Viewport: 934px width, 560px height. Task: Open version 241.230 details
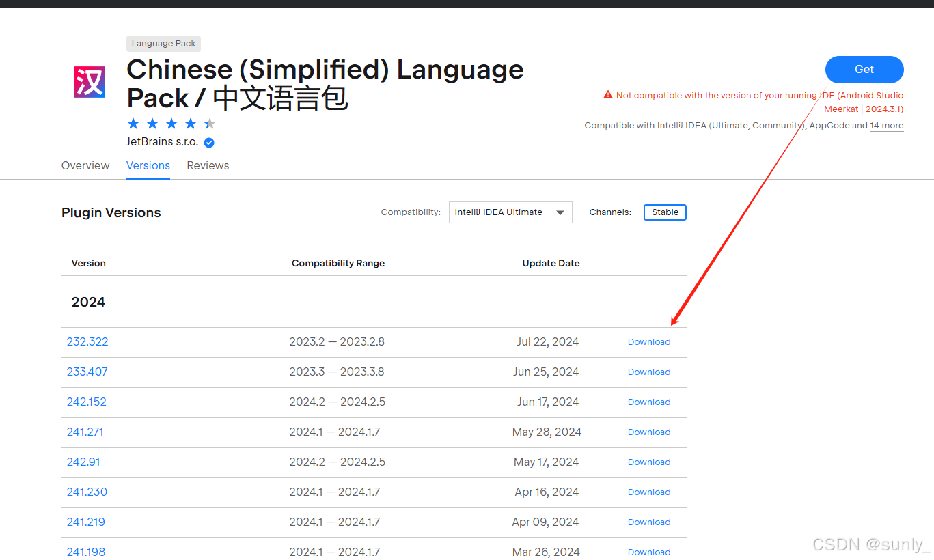87,492
